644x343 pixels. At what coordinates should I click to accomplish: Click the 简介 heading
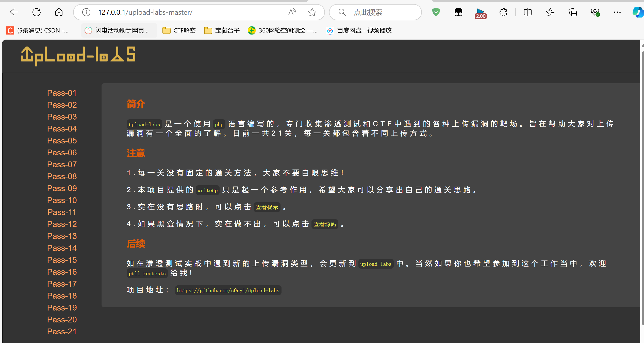[x=136, y=104]
